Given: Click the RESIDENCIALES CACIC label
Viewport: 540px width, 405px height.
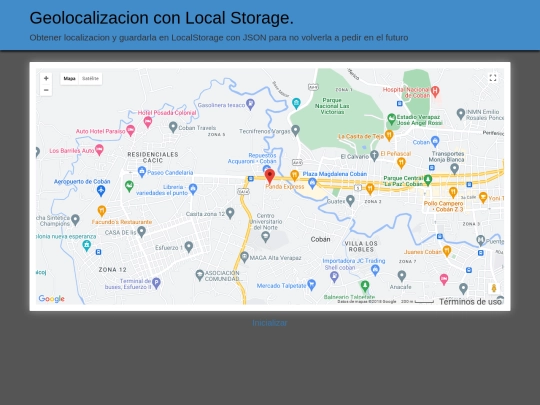Looking at the screenshot, I should pyautogui.click(x=153, y=157).
